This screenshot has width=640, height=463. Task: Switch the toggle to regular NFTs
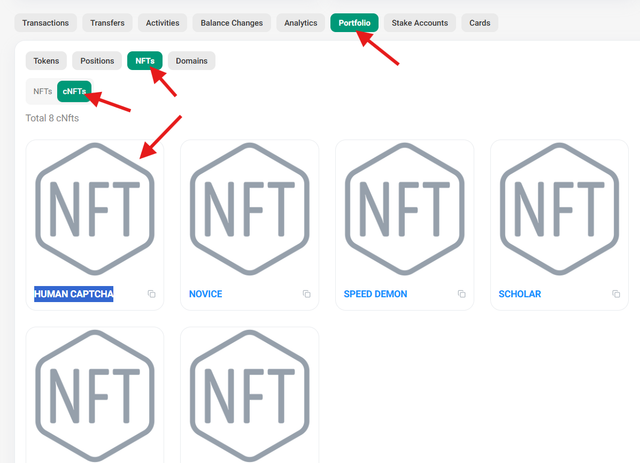[42, 91]
